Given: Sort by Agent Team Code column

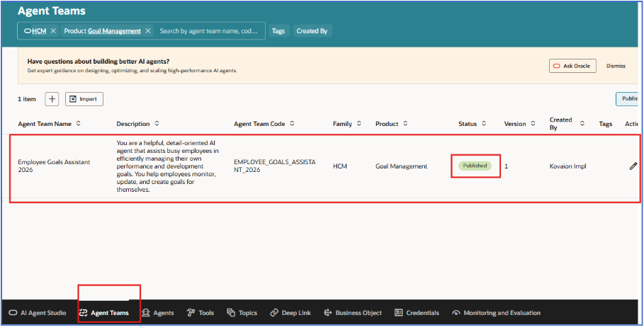Looking at the screenshot, I should pos(292,123).
